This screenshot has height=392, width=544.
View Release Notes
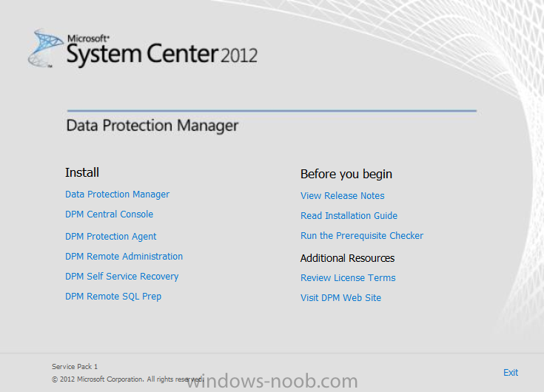(343, 196)
